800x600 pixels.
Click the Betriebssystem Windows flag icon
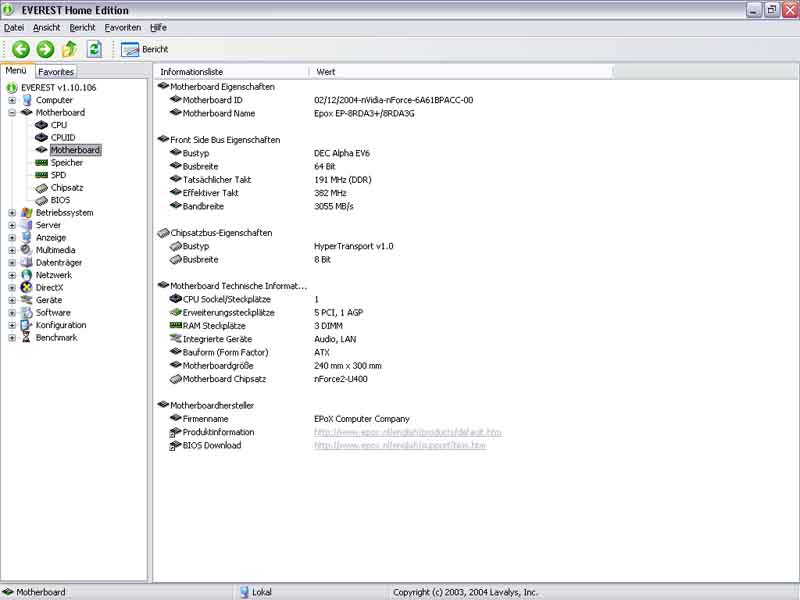point(27,213)
